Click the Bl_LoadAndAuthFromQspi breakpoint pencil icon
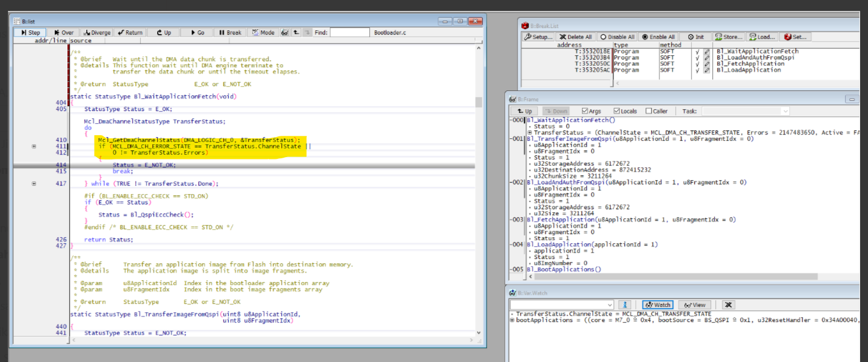868x362 pixels. [x=706, y=58]
